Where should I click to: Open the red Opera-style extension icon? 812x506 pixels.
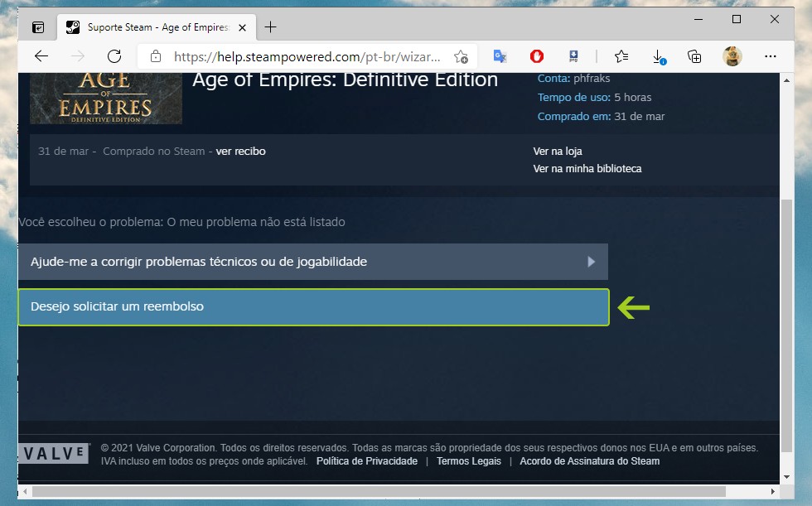point(537,56)
